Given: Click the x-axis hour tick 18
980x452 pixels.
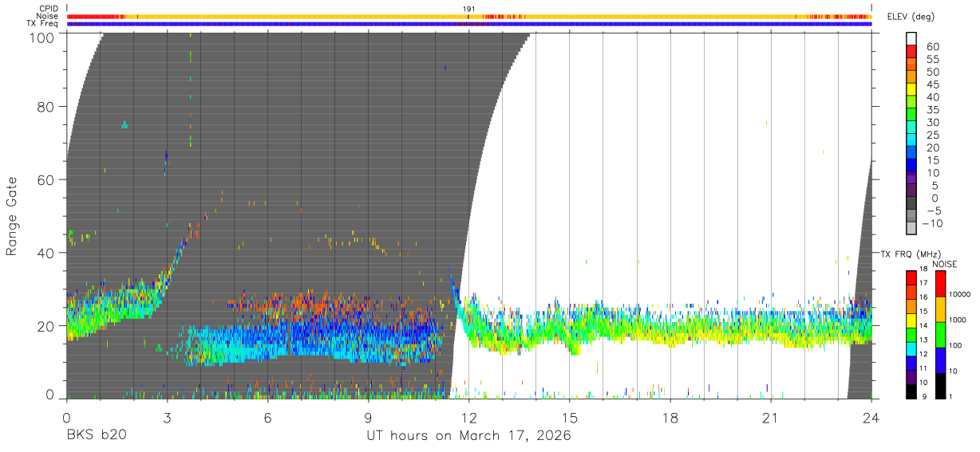Looking at the screenshot, I should tap(670, 418).
